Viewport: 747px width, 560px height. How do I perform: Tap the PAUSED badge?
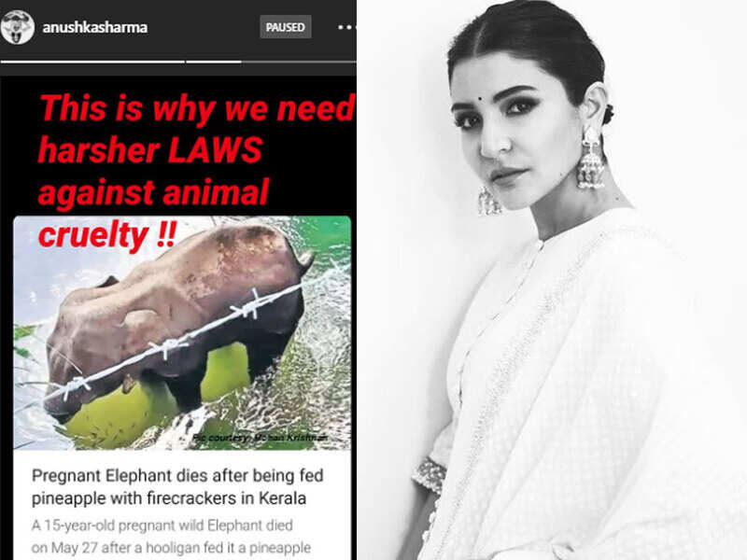click(286, 27)
